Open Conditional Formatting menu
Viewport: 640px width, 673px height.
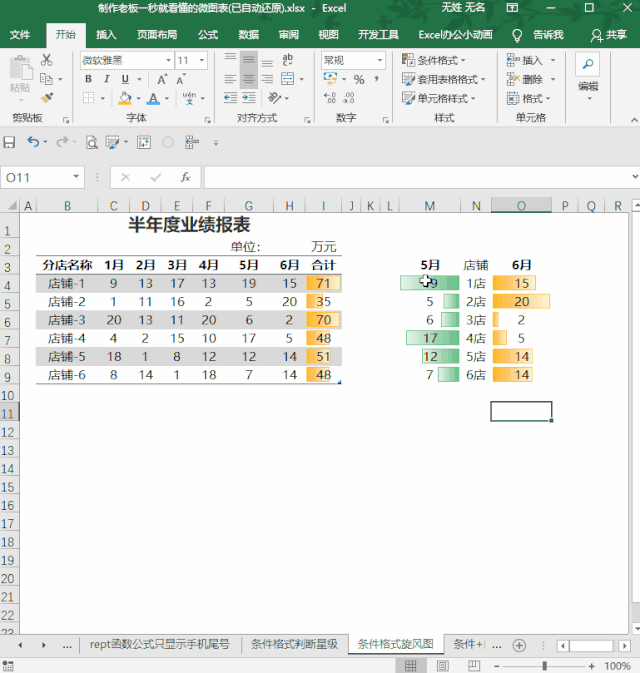[x=434, y=60]
